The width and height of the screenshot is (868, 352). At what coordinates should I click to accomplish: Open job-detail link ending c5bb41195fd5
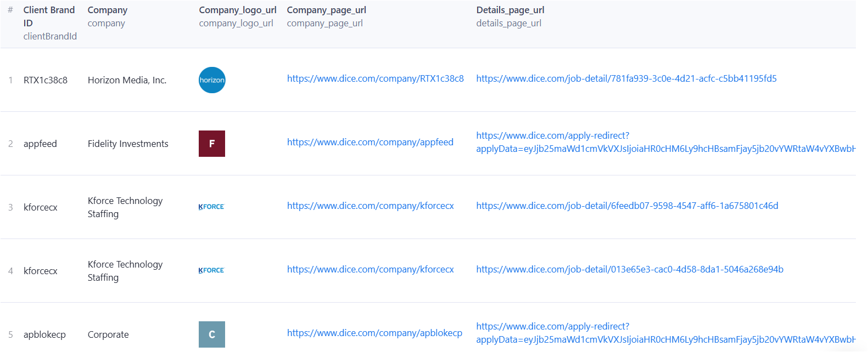click(626, 78)
